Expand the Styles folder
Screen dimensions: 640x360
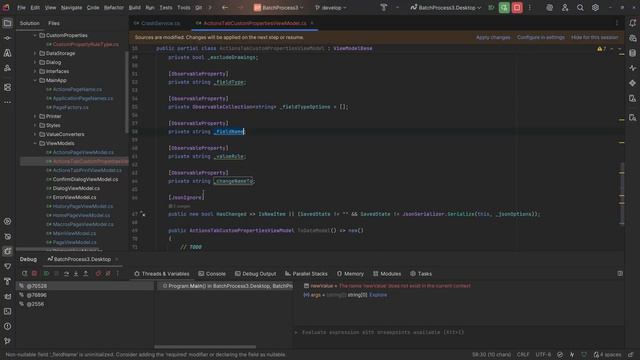35,125
